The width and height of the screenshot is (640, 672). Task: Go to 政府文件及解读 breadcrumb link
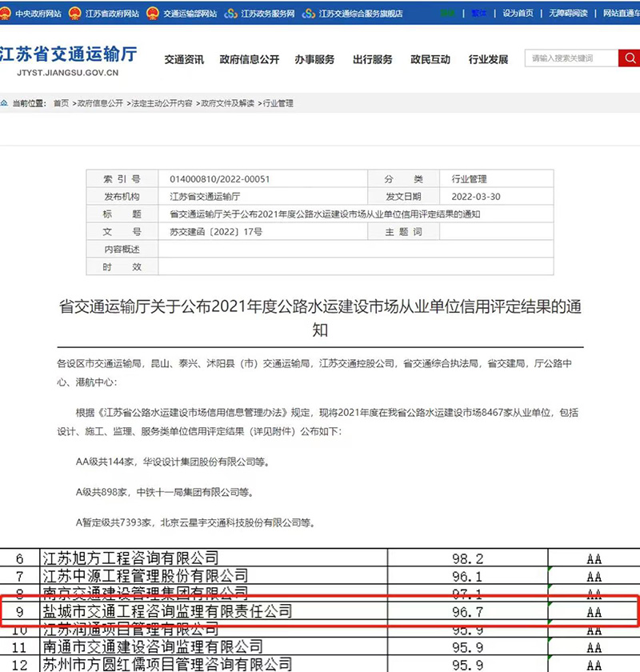(228, 103)
